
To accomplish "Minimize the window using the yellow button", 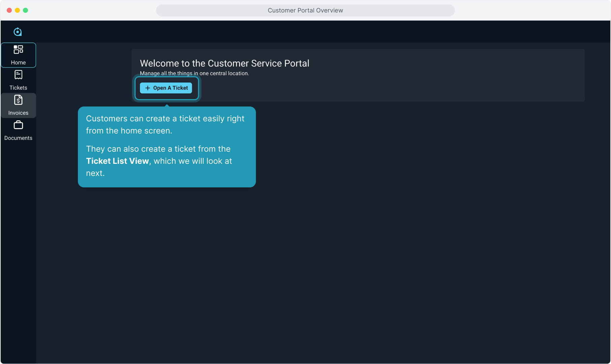I will (x=18, y=10).
